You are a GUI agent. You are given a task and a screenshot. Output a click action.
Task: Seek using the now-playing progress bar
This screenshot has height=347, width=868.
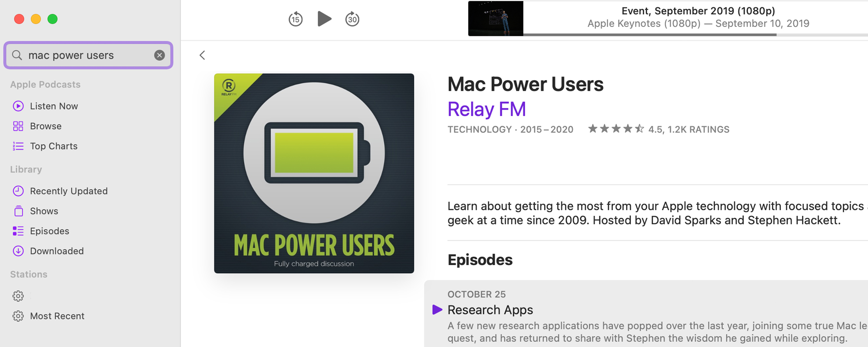(696, 35)
